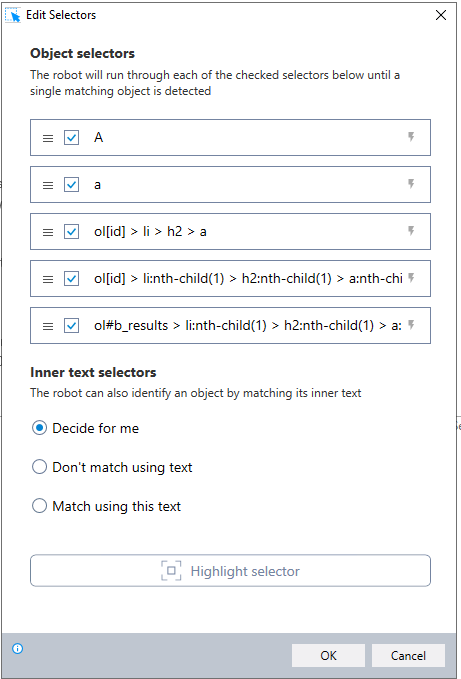This screenshot has width=461, height=679.
Task: Click the Cancel button
Action: point(408,656)
